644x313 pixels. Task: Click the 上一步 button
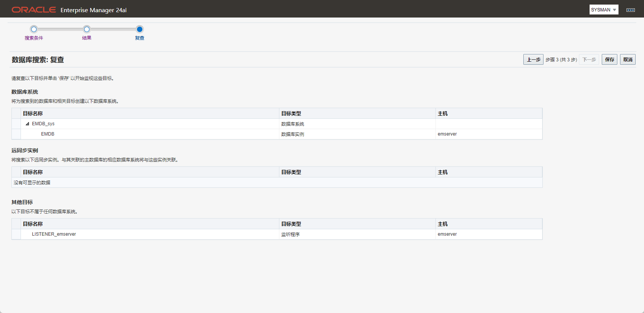[533, 59]
